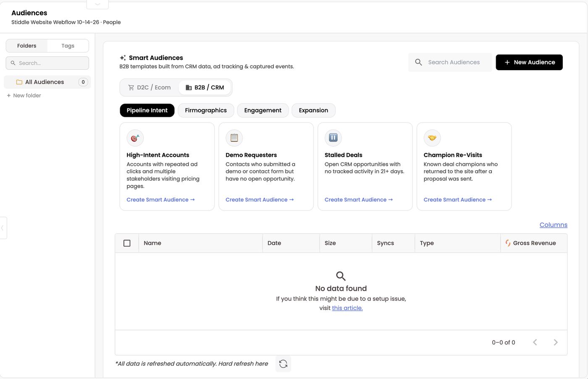
Task: Click the Champion Re-Visits handshake icon
Action: (432, 138)
